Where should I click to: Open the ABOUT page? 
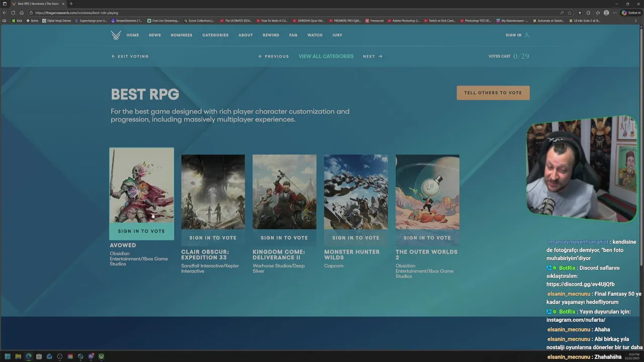tap(246, 35)
